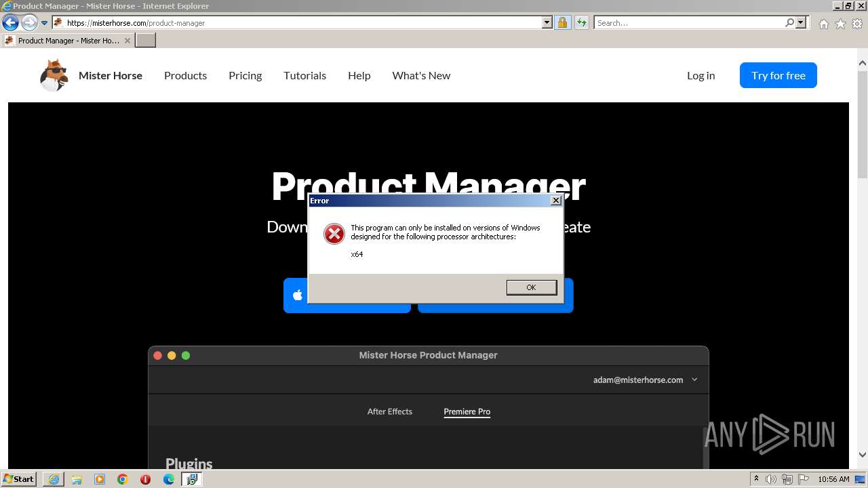Viewport: 868px width, 488px height.
Task: Expand the adam@misterhorse.com account chevron
Action: [694, 380]
